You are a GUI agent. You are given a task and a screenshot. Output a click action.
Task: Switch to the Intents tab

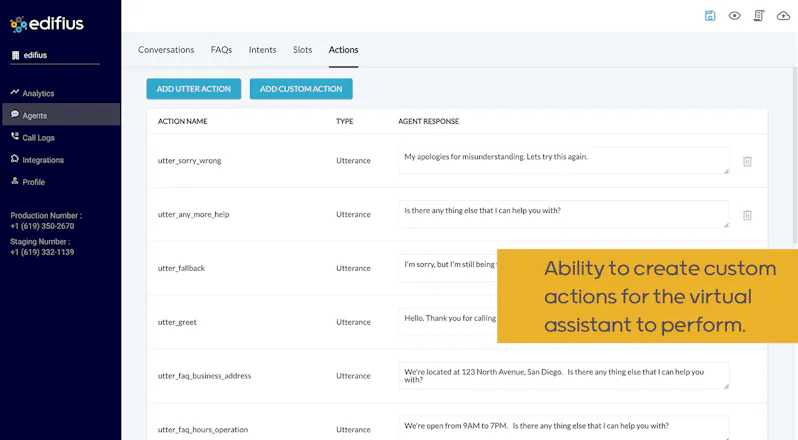coord(263,50)
